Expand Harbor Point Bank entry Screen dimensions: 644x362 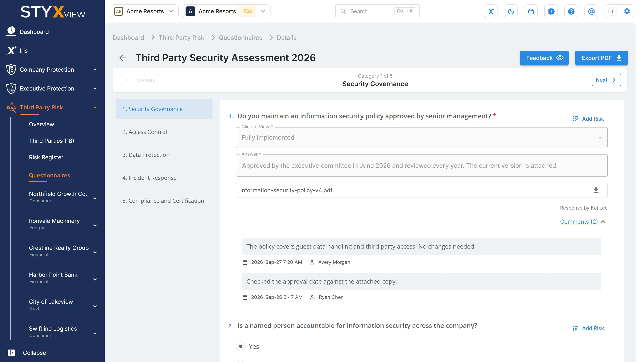tap(95, 279)
